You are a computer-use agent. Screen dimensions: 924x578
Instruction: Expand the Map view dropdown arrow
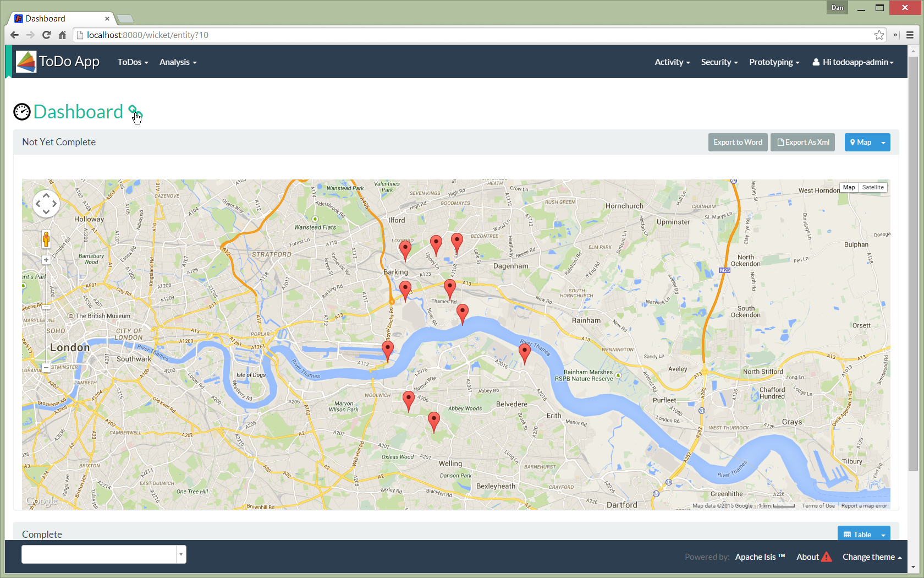pyautogui.click(x=883, y=143)
